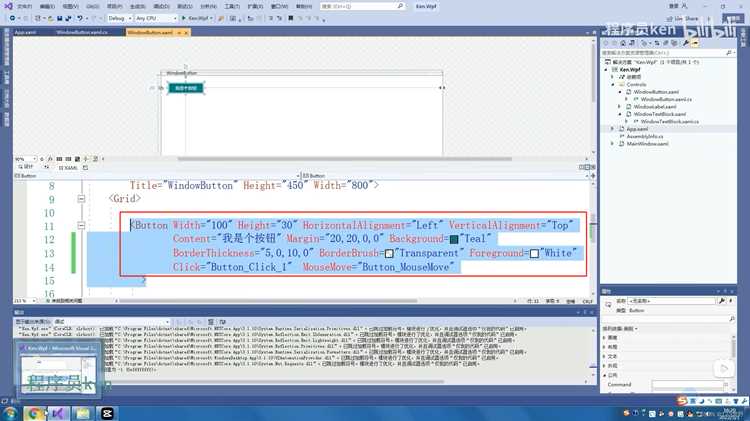Open the Debug configuration dropdown
Screen dimensions: 750x421
coord(120,18)
